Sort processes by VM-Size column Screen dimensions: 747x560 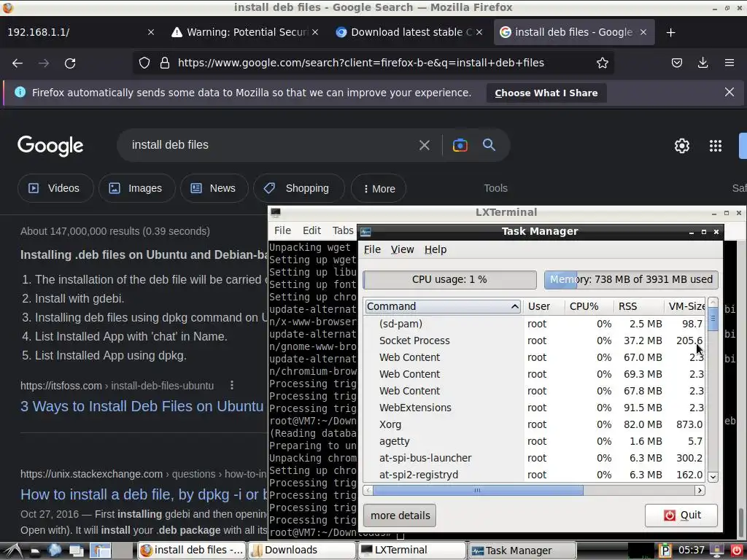684,306
